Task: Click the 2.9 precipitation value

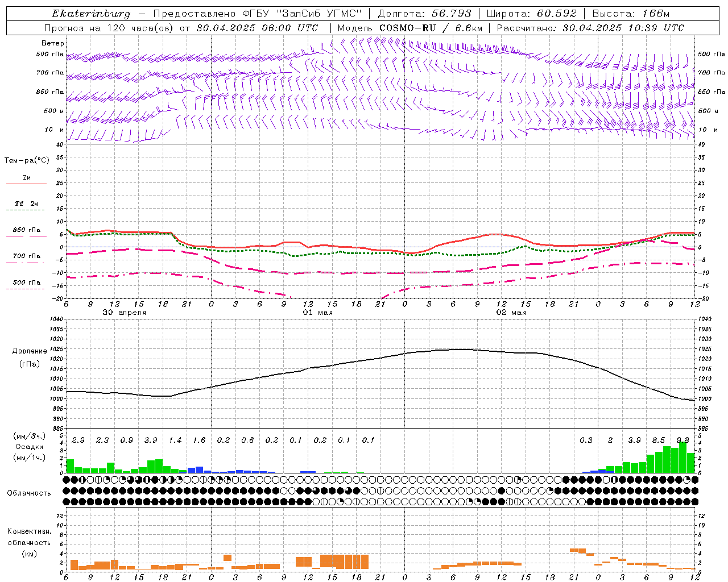Action: click(x=78, y=440)
